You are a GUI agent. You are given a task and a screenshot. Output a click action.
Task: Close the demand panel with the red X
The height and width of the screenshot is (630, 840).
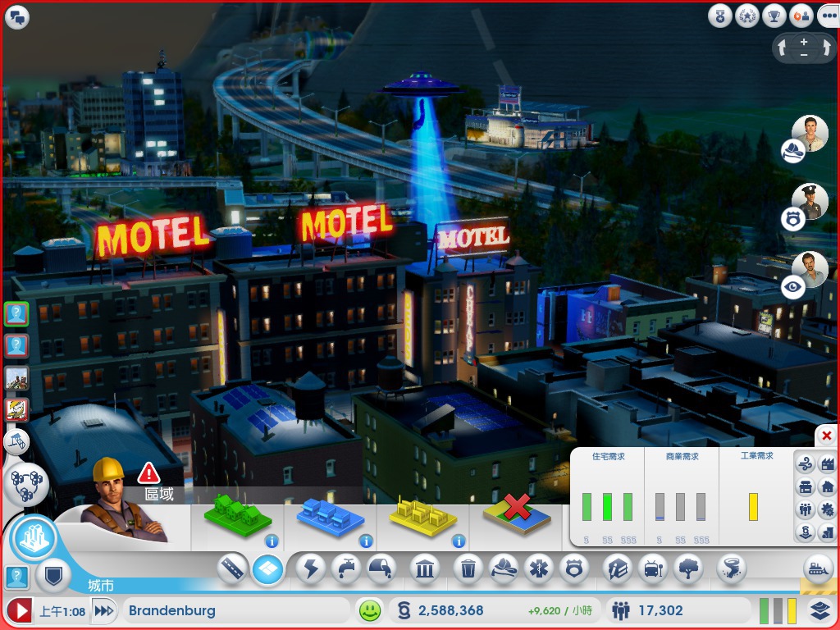pyautogui.click(x=827, y=436)
